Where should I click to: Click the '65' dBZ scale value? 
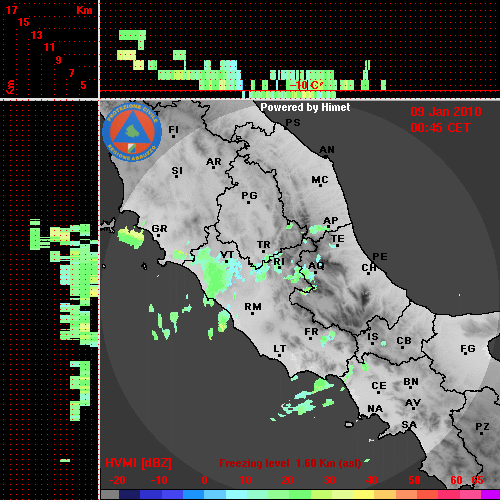pos(477,480)
